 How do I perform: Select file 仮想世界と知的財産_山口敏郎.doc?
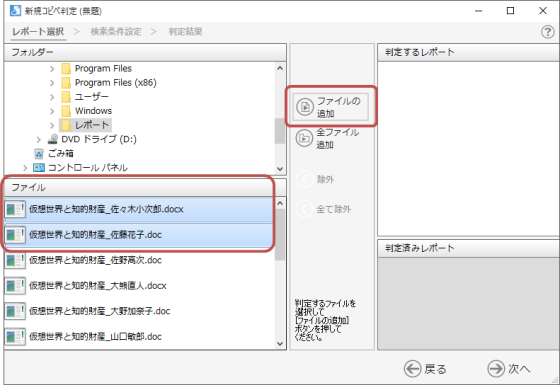point(140,336)
